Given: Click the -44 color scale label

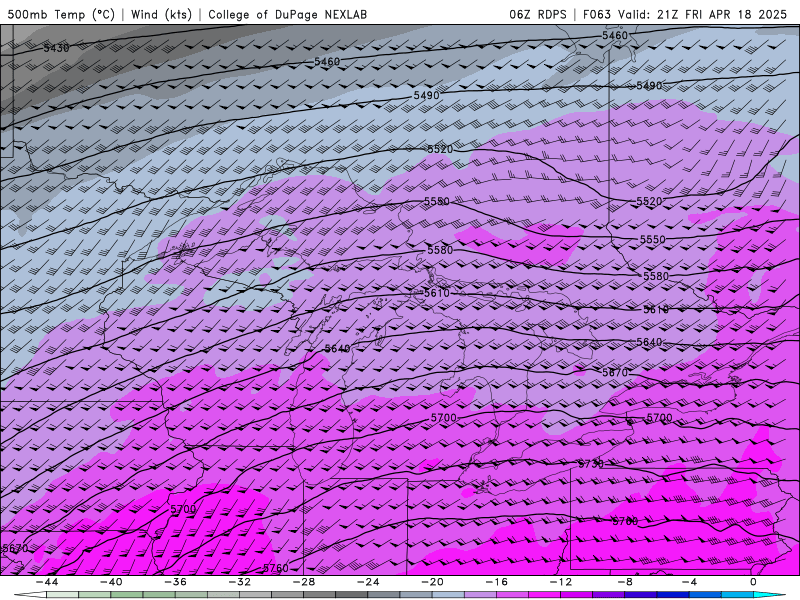Looking at the screenshot, I should pyautogui.click(x=46, y=582).
